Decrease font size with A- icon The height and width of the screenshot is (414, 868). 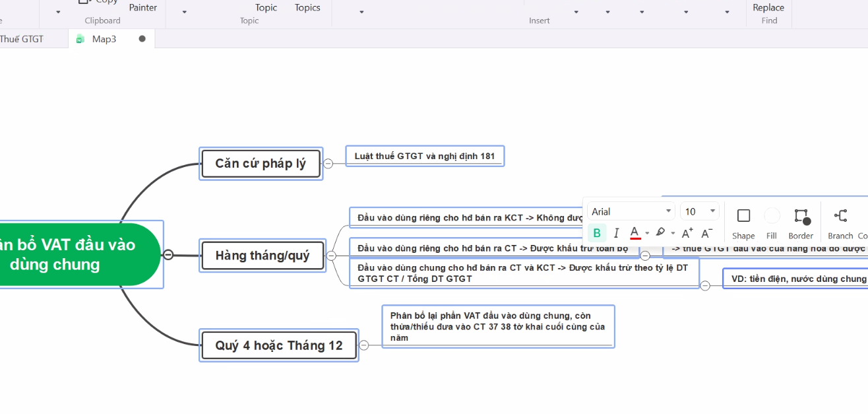click(706, 233)
